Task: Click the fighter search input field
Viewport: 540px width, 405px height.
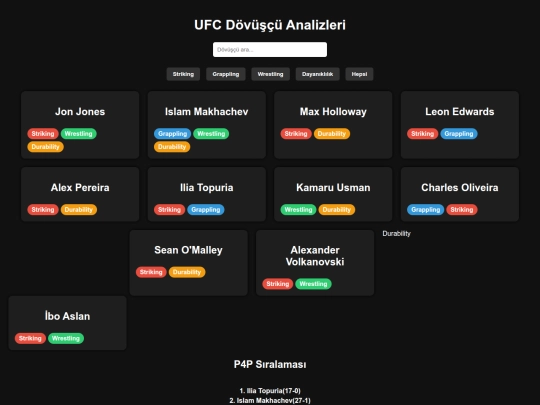Action: click(270, 50)
